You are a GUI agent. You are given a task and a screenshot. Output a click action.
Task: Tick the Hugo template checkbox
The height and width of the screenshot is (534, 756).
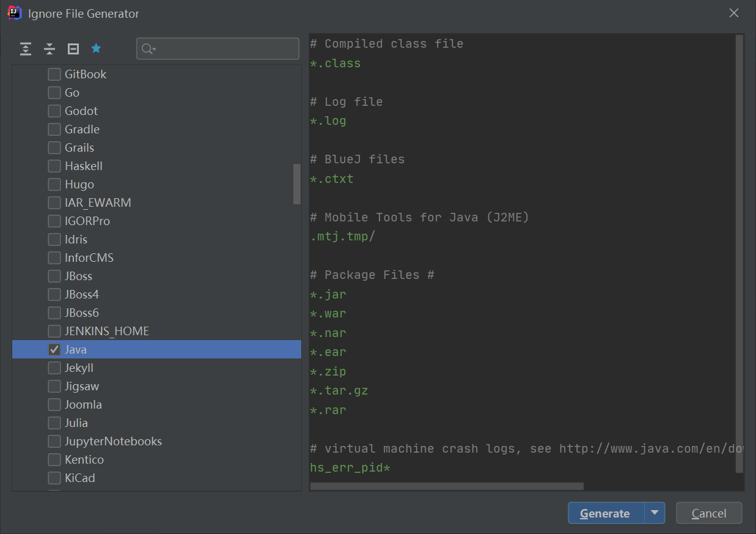click(54, 184)
